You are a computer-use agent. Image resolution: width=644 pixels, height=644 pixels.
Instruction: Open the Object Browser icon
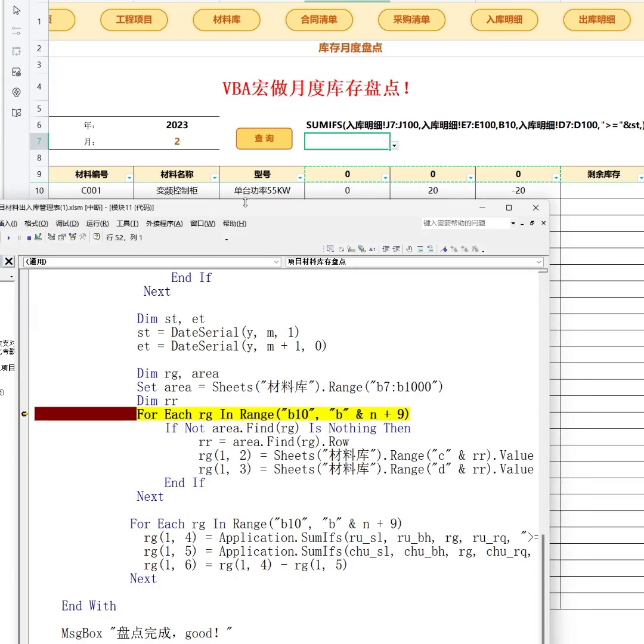click(x=72, y=237)
